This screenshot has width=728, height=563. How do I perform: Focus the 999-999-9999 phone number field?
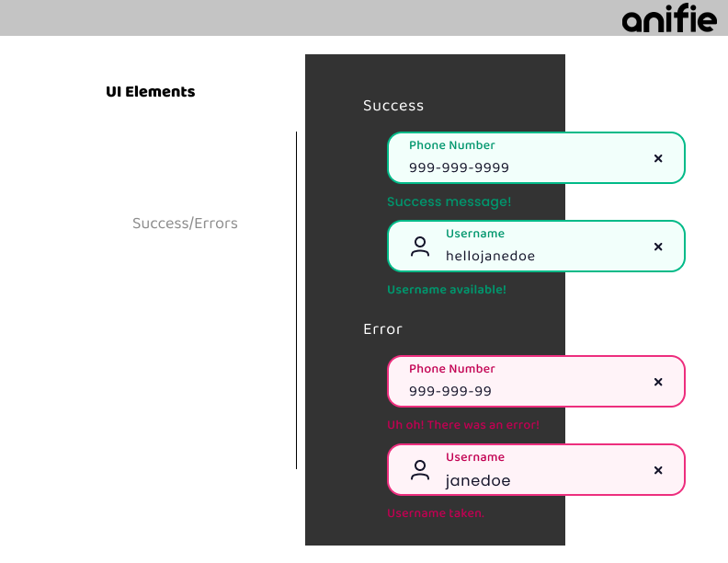coord(536,158)
